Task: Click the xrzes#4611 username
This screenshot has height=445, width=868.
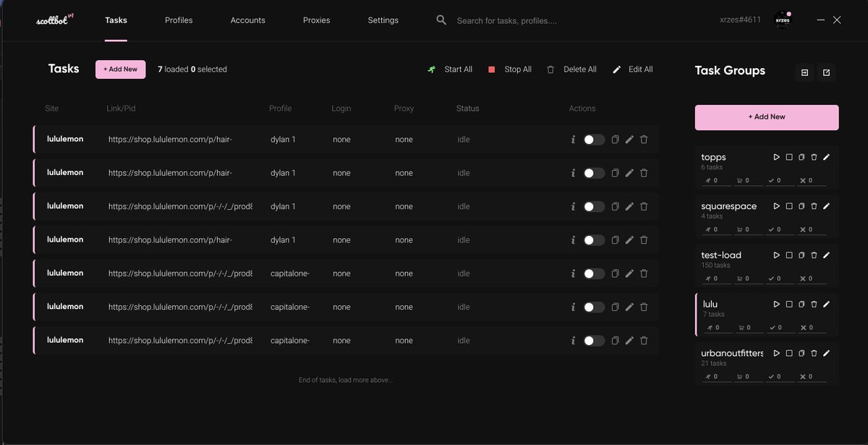Action: tap(741, 20)
